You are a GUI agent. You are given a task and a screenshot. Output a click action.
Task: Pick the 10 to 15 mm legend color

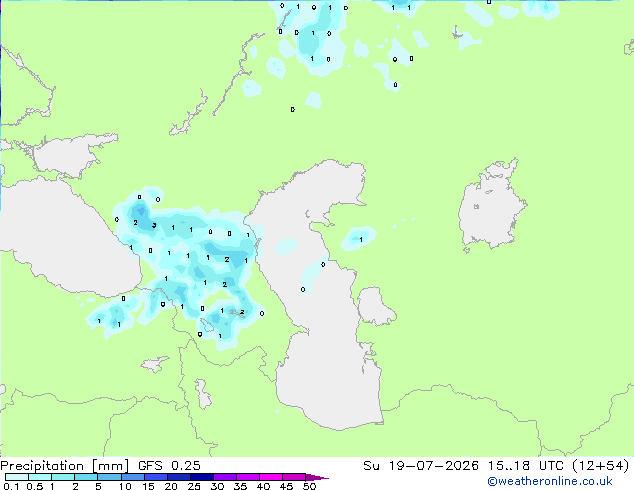point(133,477)
